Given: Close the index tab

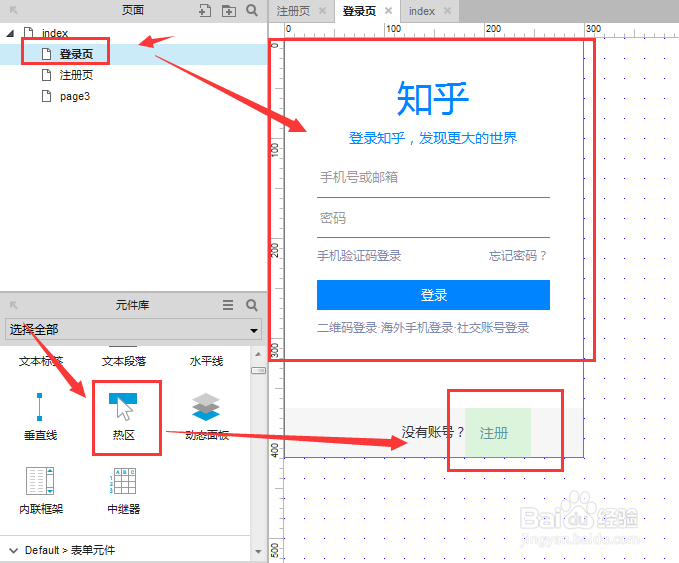Looking at the screenshot, I should [447, 11].
